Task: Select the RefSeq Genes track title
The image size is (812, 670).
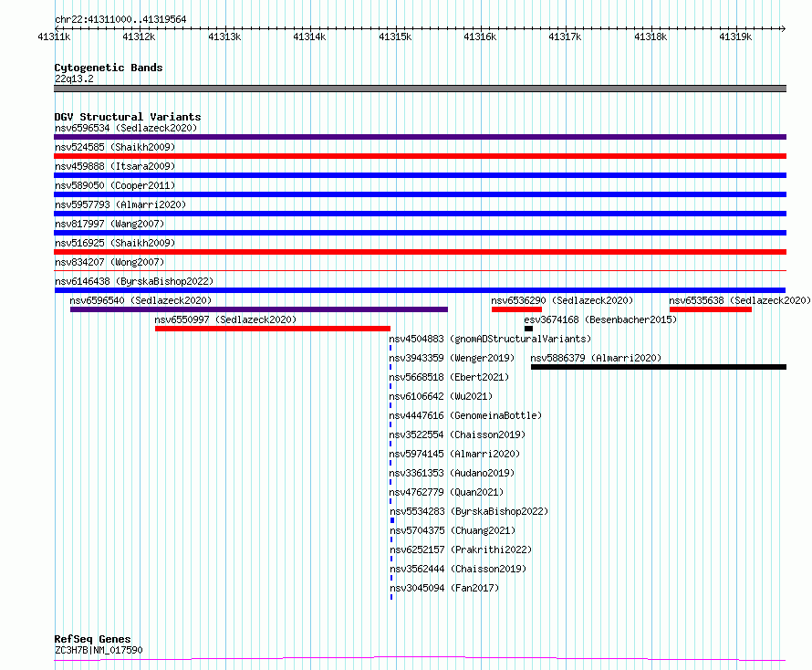Action: pyautogui.click(x=92, y=640)
